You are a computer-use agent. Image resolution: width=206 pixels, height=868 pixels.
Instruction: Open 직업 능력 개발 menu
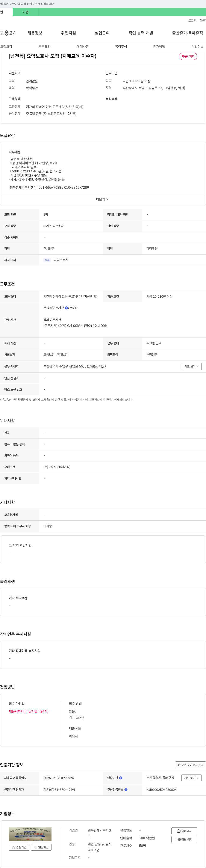point(141,33)
